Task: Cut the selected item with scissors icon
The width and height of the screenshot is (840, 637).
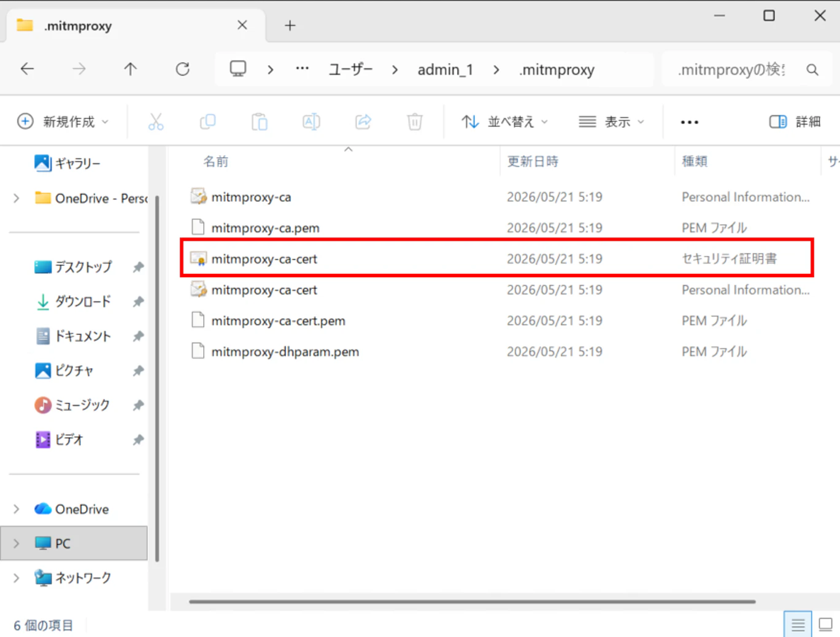Action: point(156,122)
